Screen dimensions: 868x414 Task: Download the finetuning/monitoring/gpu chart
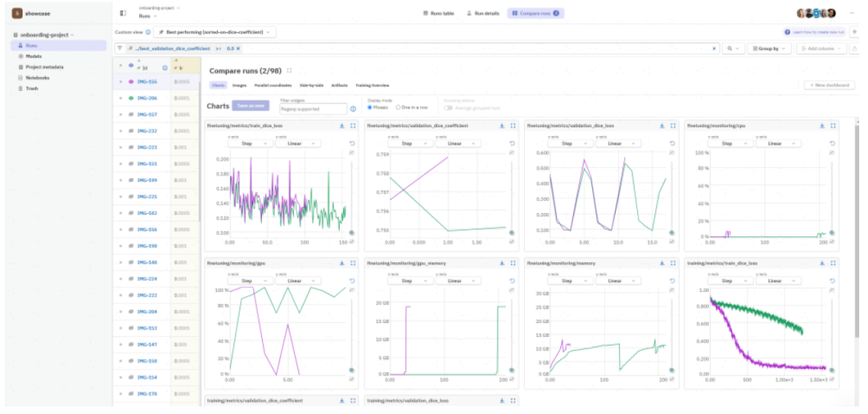342,264
